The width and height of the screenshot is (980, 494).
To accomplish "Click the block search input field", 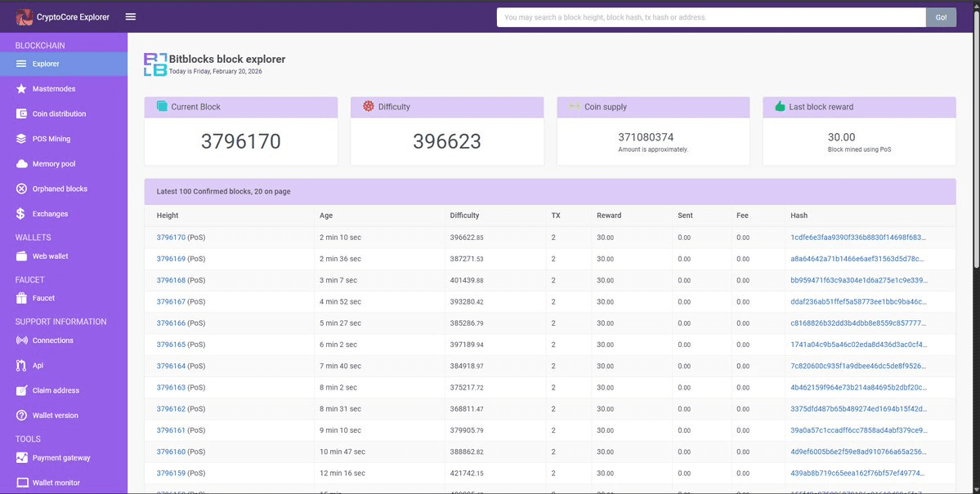I will point(710,17).
